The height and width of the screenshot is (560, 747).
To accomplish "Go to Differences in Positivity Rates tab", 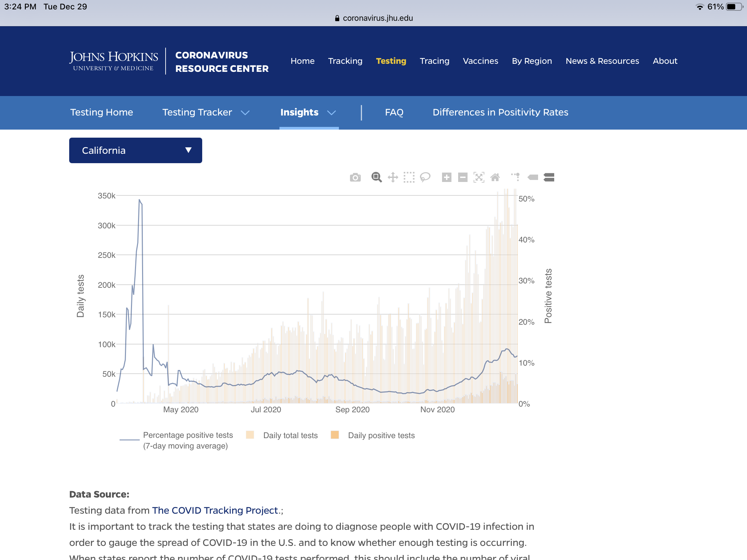I will click(x=500, y=112).
